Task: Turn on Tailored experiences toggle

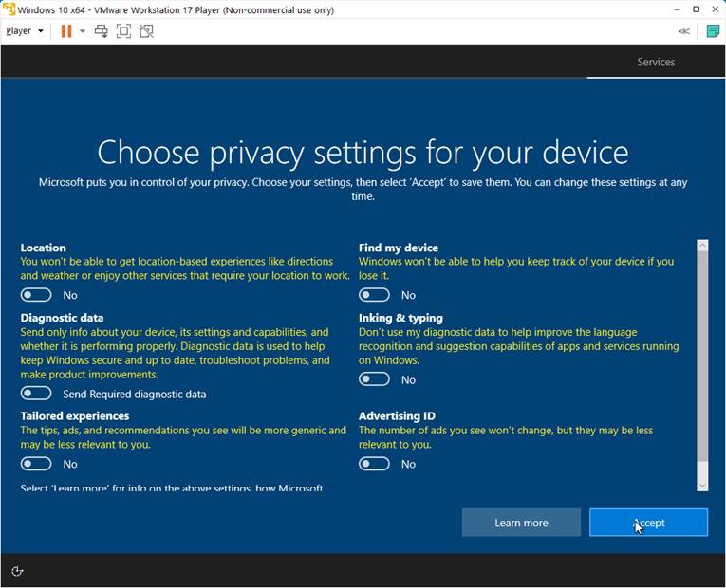Action: tap(36, 464)
